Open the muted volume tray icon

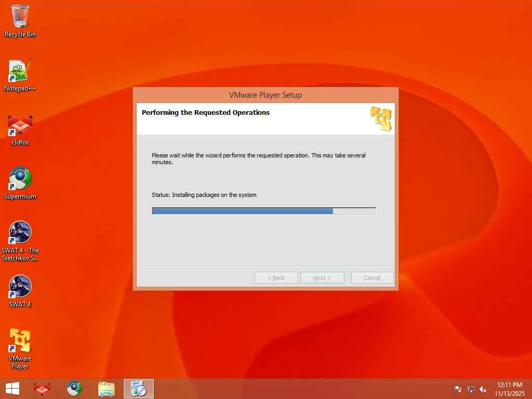click(x=483, y=389)
